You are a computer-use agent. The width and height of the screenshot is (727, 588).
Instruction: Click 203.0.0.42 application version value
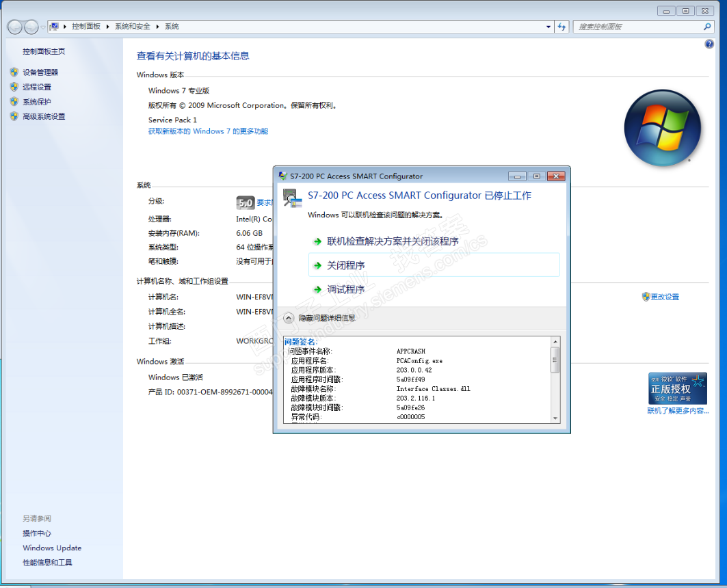(x=414, y=370)
